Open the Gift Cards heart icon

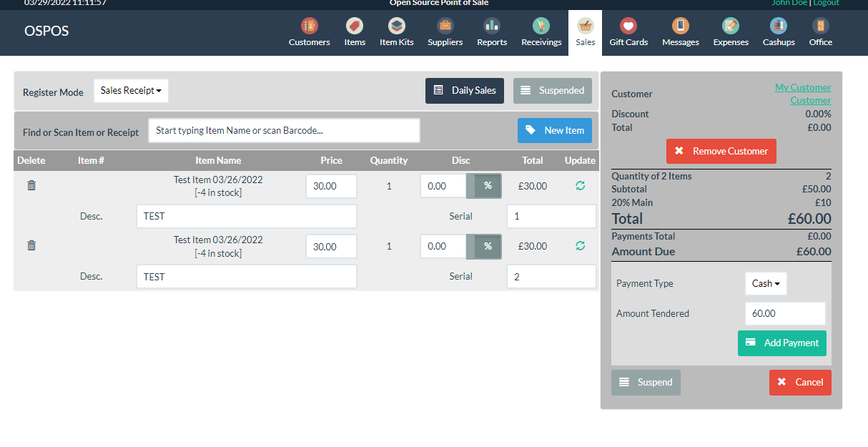(628, 26)
